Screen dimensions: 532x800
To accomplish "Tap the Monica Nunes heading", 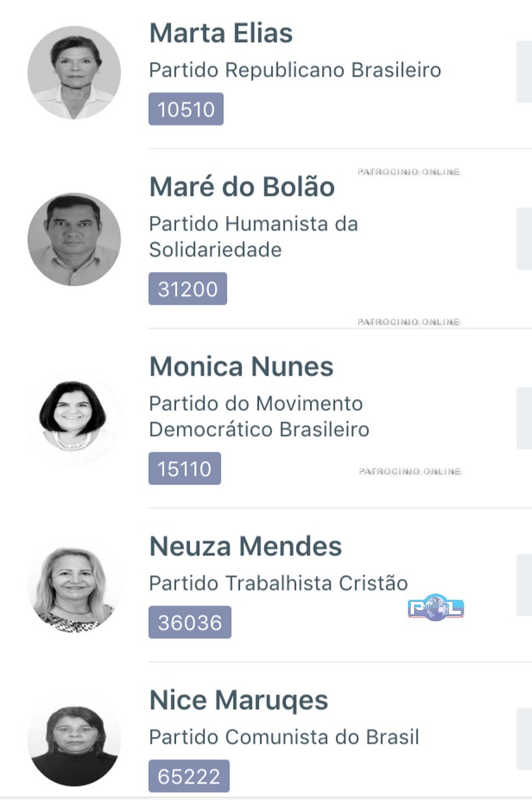I will click(x=241, y=366).
